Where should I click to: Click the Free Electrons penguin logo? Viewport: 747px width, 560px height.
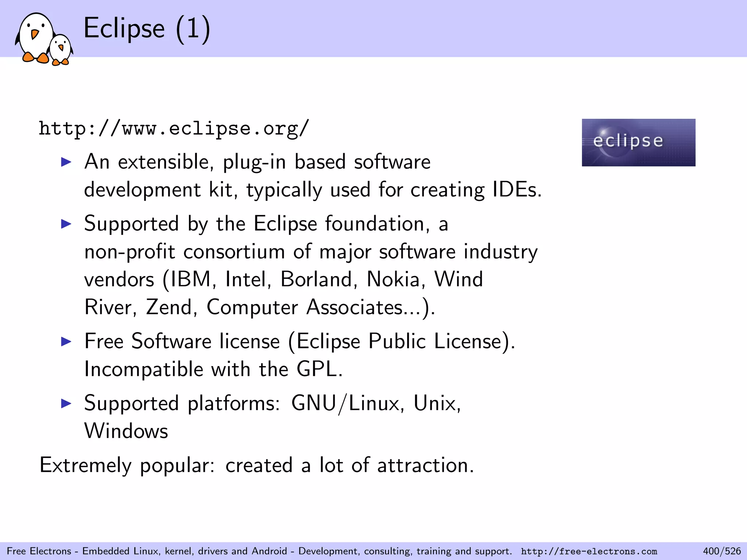pos(44,39)
